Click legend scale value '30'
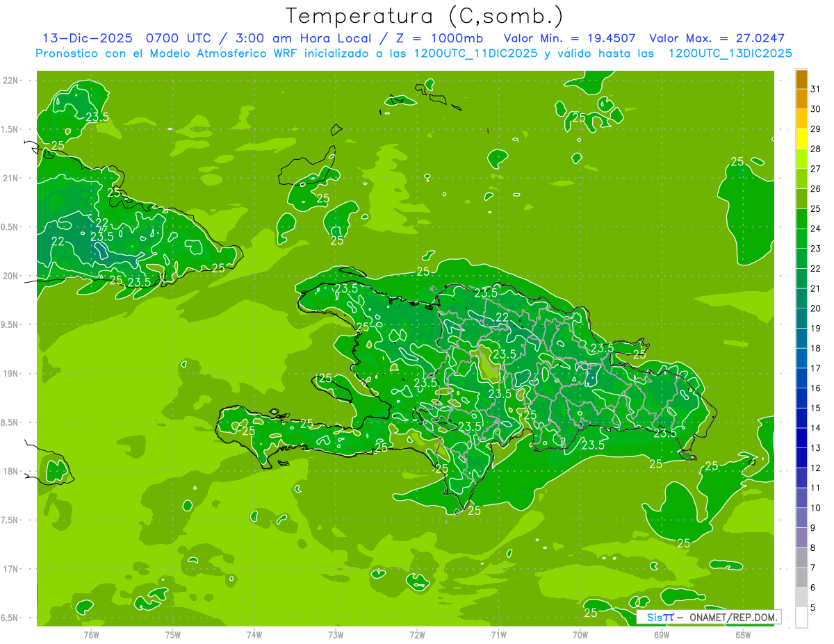Screen dimensions: 834x644 [x=816, y=109]
